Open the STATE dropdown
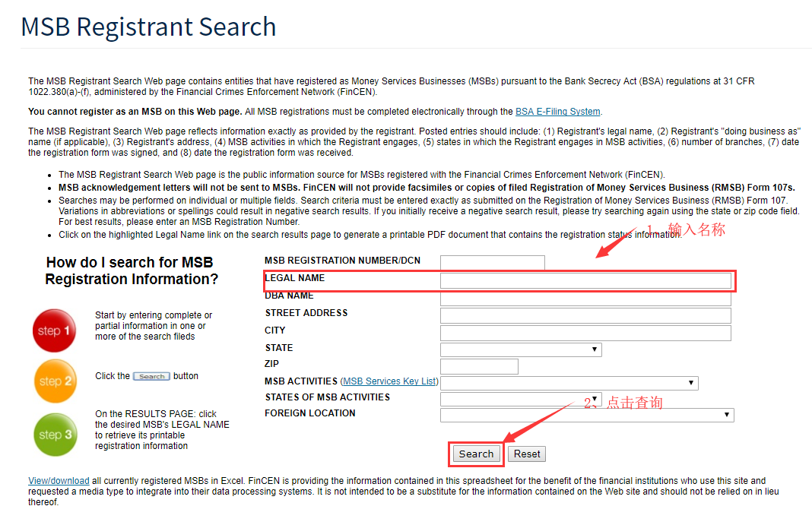The width and height of the screenshot is (812, 506). pos(521,349)
